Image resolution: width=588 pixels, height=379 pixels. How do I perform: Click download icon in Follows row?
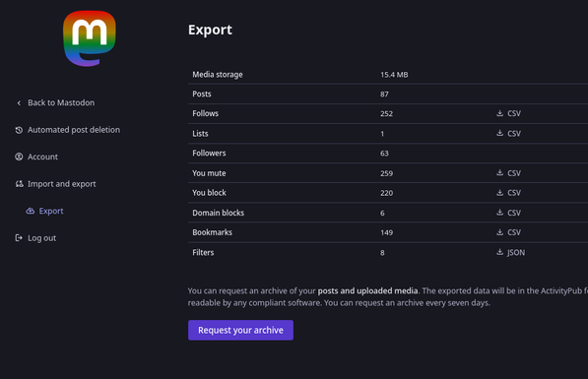500,113
